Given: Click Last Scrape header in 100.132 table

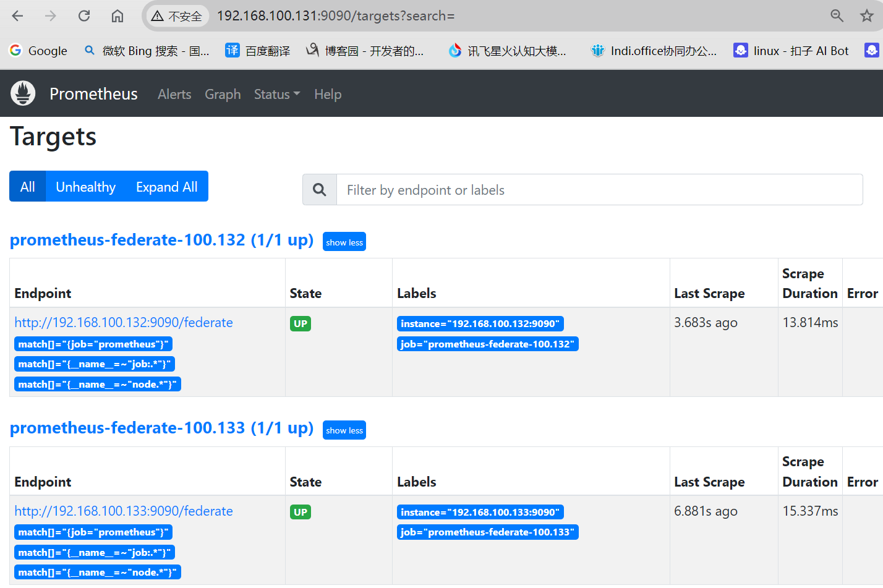Looking at the screenshot, I should click(709, 294).
